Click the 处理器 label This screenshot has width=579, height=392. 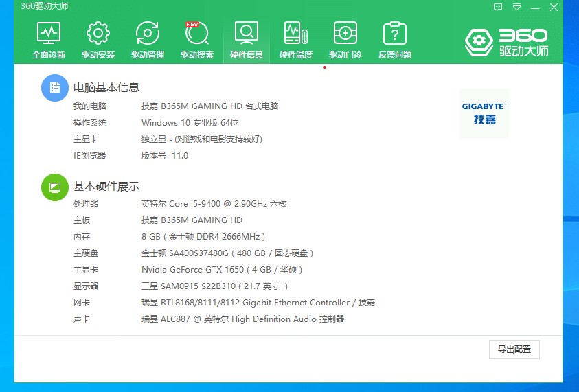tap(86, 204)
